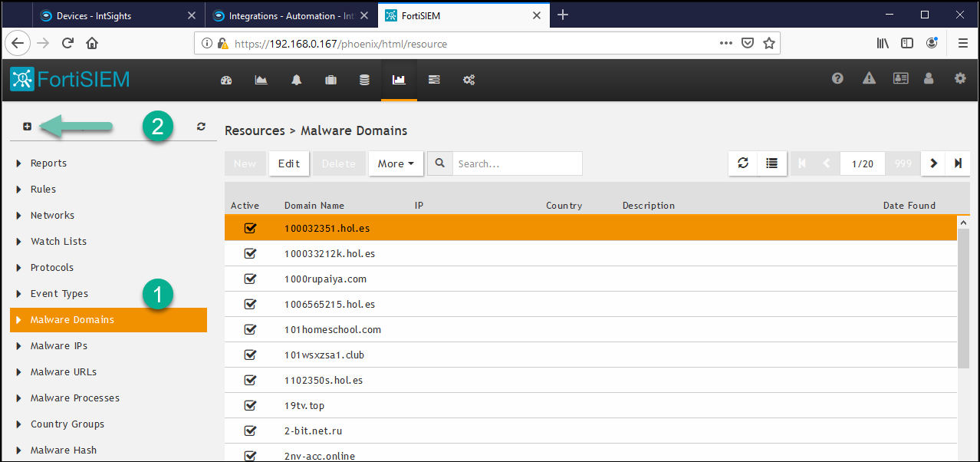Click the Analytics chart icon in navbar

pos(261,80)
